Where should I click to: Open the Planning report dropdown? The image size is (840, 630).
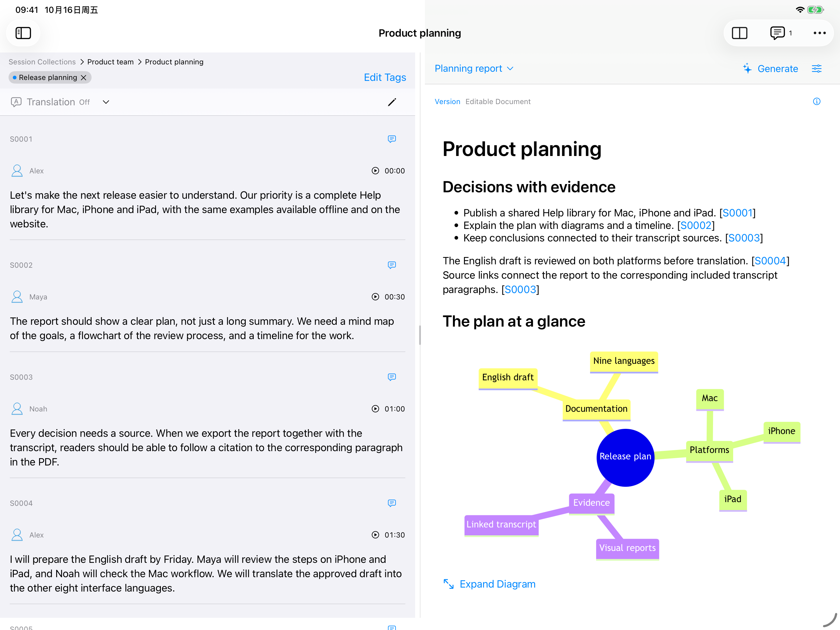(x=474, y=69)
